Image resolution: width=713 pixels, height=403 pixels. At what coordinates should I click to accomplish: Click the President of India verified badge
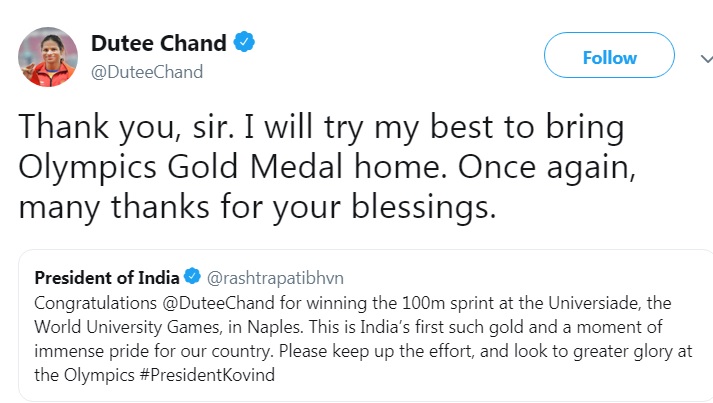tap(192, 276)
